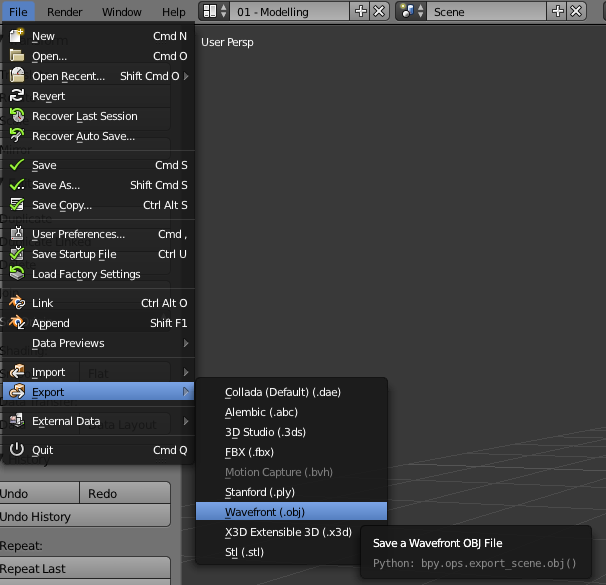
Task: Click the Append icon in the File menu
Action: [x=17, y=323]
